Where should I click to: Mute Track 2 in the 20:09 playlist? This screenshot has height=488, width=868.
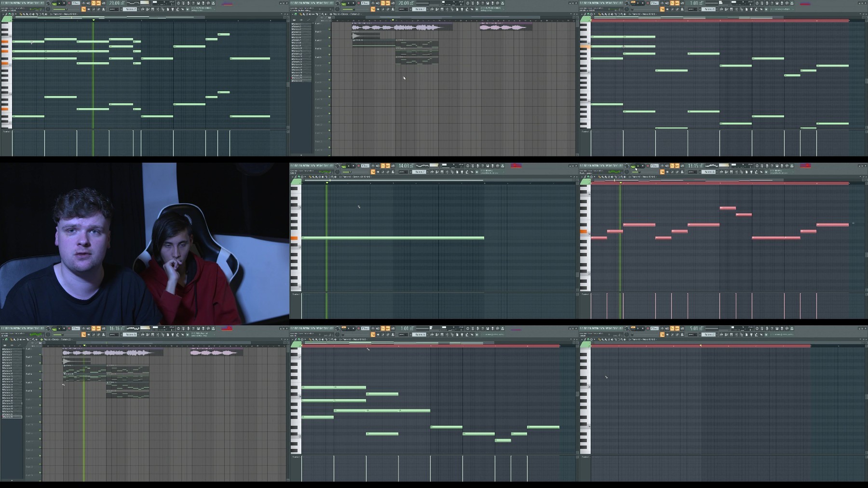point(329,38)
